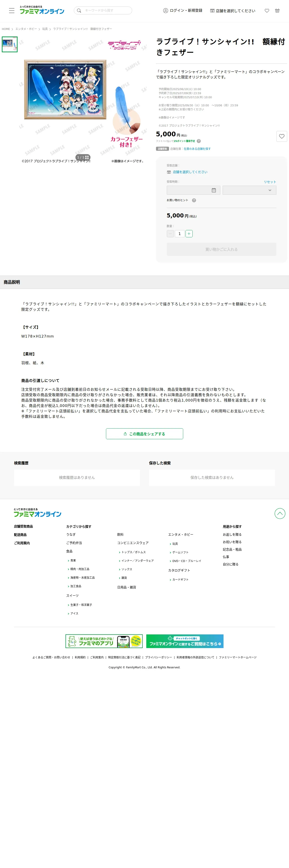Click the chatbot question banner

[x=185, y=641]
